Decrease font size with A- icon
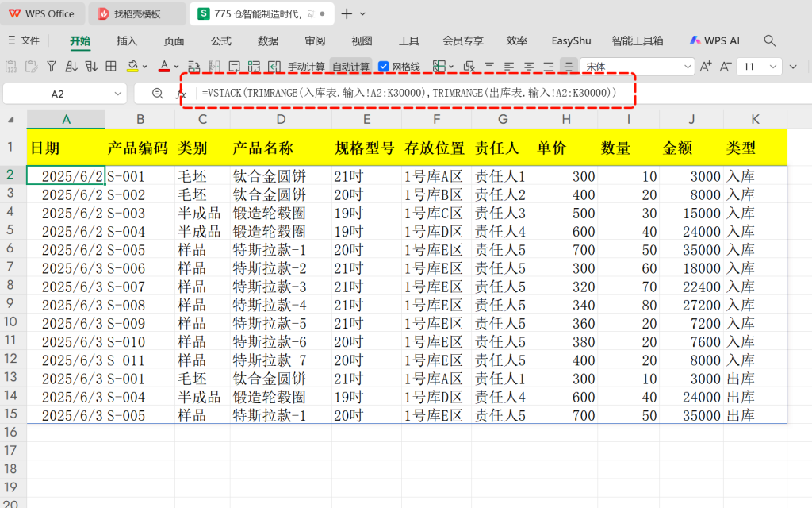This screenshot has height=508, width=812. tap(726, 67)
